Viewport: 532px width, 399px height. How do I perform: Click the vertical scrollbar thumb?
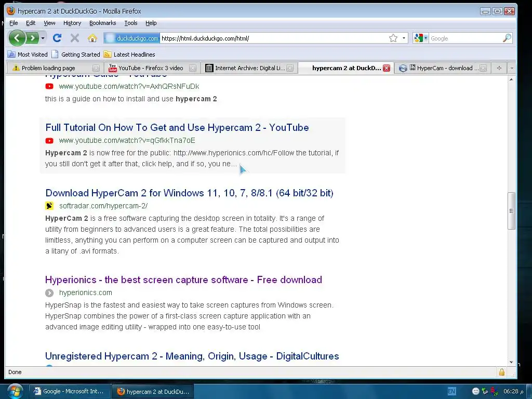(511, 211)
